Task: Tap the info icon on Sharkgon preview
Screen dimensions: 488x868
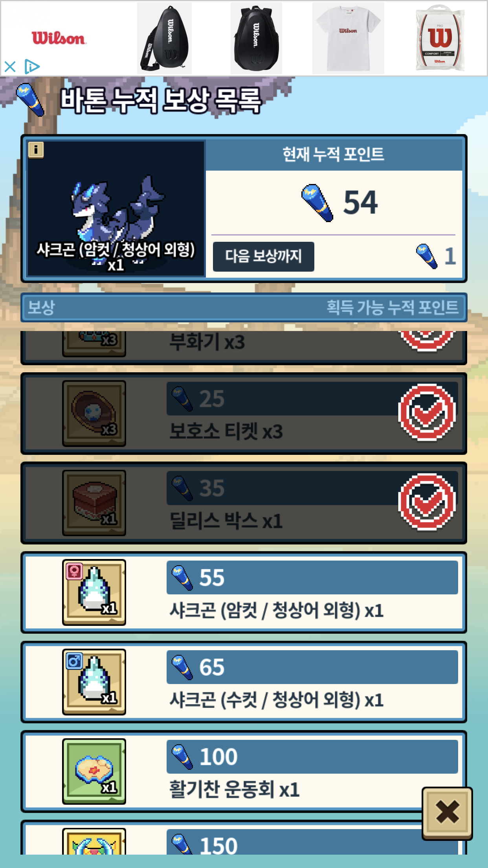Action: pyautogui.click(x=36, y=150)
